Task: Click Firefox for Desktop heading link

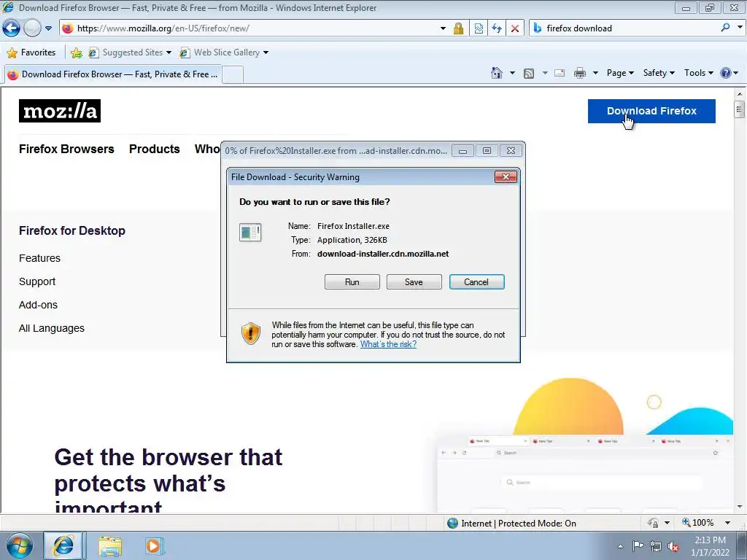Action: point(72,230)
